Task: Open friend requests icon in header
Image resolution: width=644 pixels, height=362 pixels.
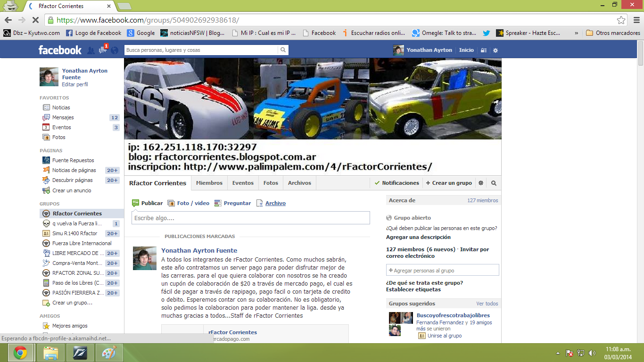Action: [91, 50]
